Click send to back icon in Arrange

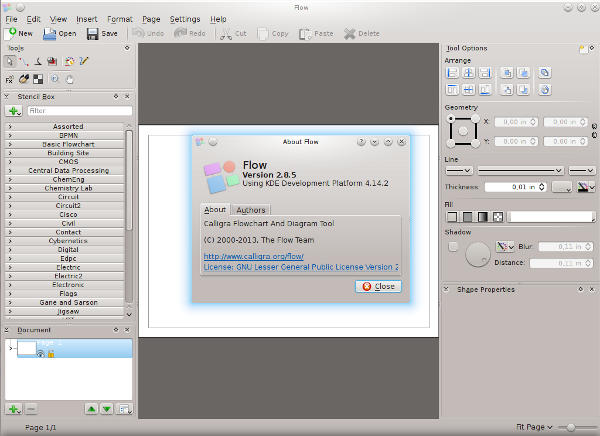click(x=507, y=90)
